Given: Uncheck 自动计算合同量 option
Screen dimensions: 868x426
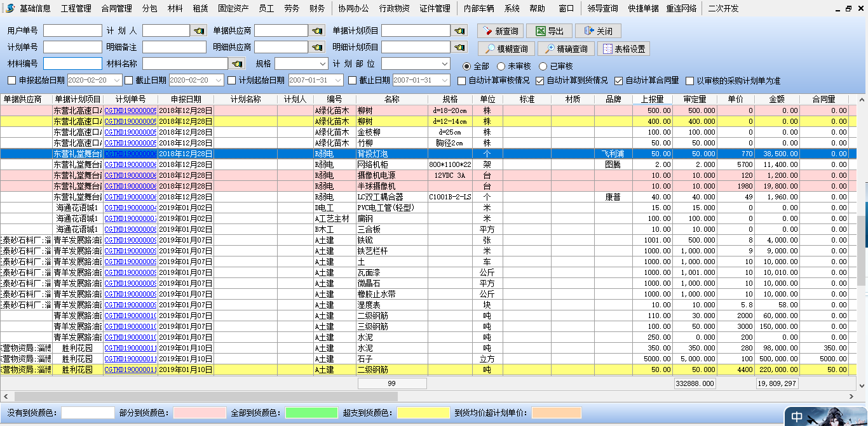Looking at the screenshot, I should pos(619,81).
